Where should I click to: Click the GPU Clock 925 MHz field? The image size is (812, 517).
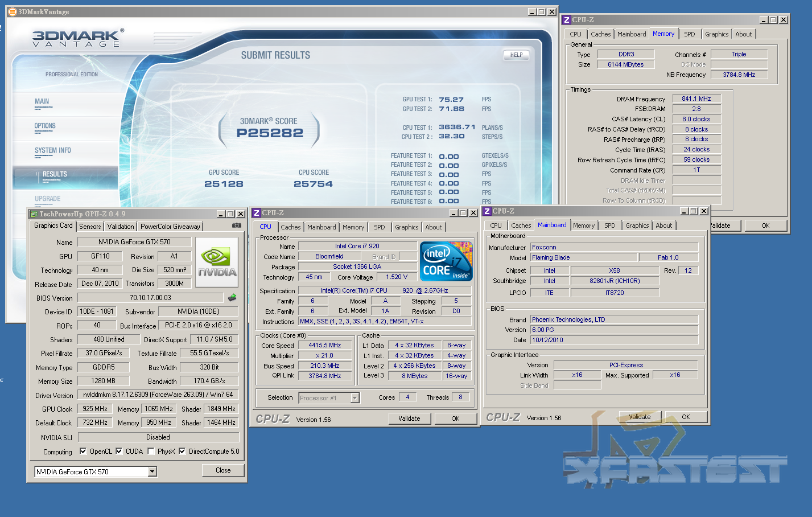click(95, 409)
